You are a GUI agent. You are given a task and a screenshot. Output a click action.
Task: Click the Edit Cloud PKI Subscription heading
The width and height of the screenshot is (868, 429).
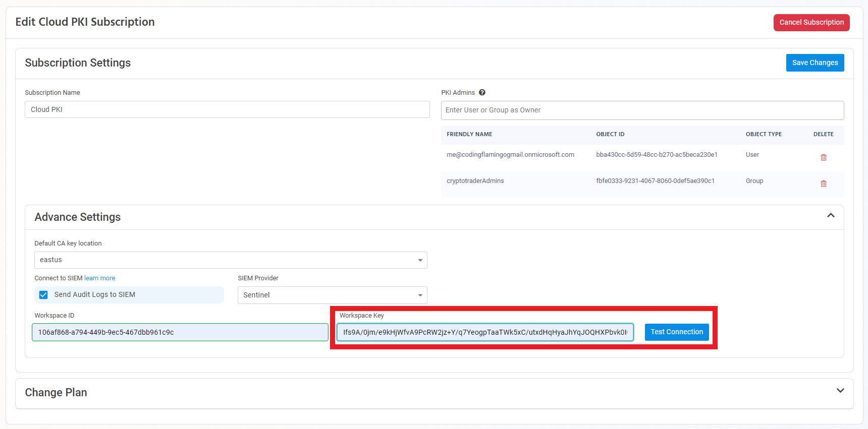click(85, 22)
